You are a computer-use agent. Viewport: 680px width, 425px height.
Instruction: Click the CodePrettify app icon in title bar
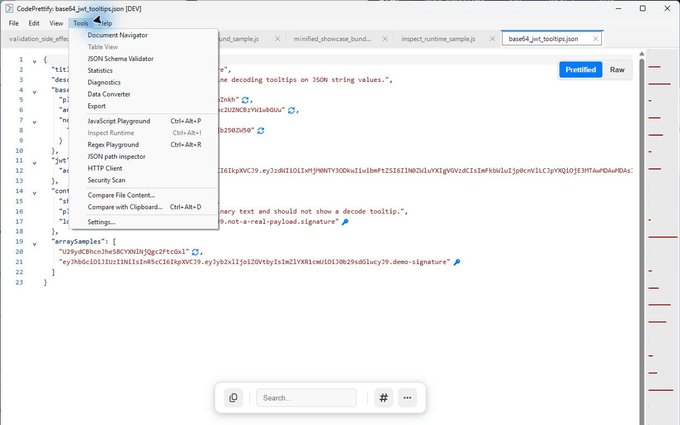(9, 9)
